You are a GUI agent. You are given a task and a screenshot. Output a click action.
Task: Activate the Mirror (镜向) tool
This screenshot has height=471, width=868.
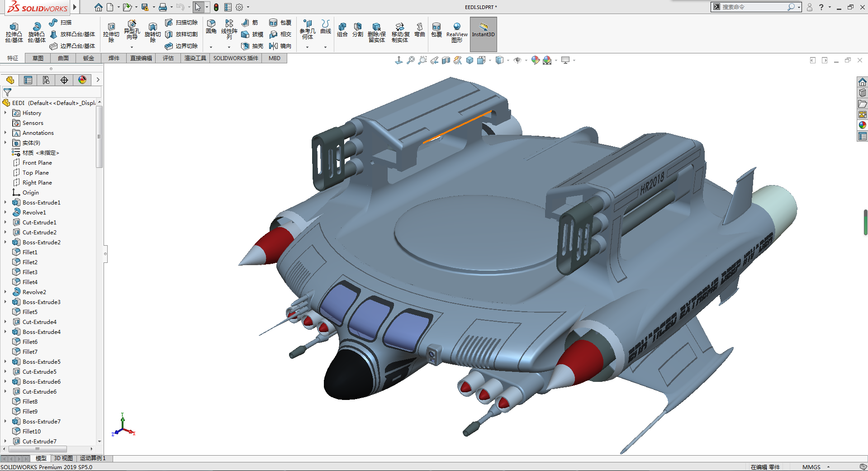click(x=280, y=46)
